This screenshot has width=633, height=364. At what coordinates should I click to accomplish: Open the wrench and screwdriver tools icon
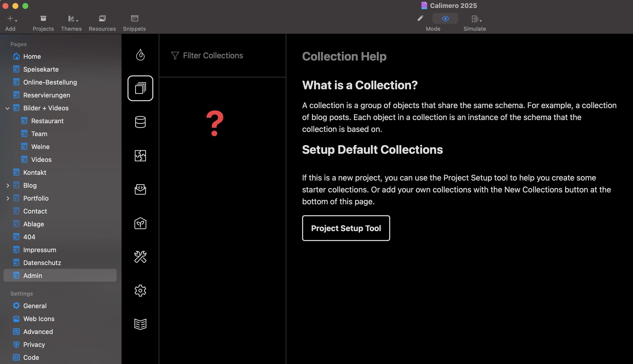pyautogui.click(x=140, y=257)
